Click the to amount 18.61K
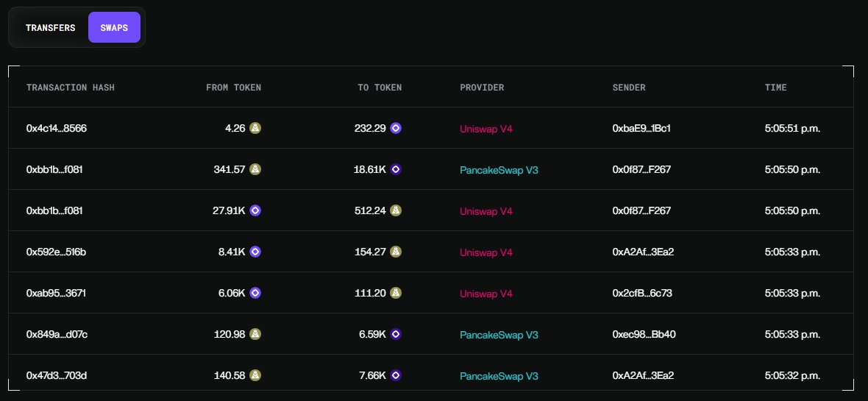The image size is (868, 401). pos(370,169)
